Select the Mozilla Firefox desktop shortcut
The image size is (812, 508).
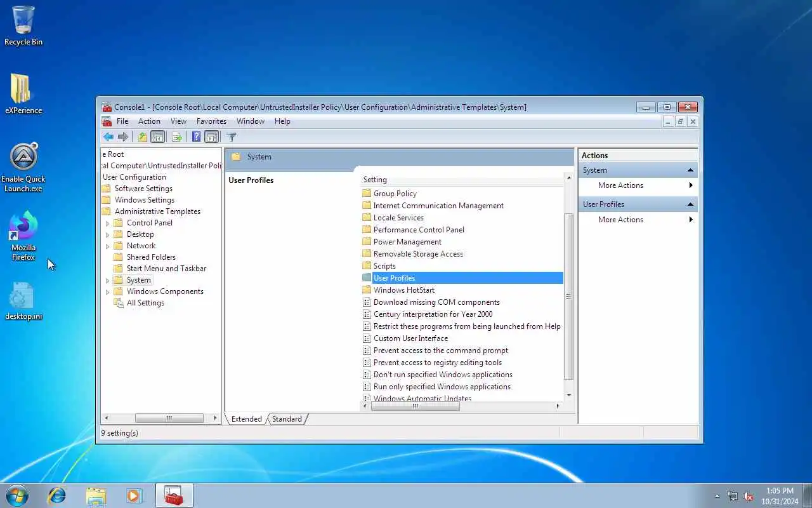click(23, 236)
